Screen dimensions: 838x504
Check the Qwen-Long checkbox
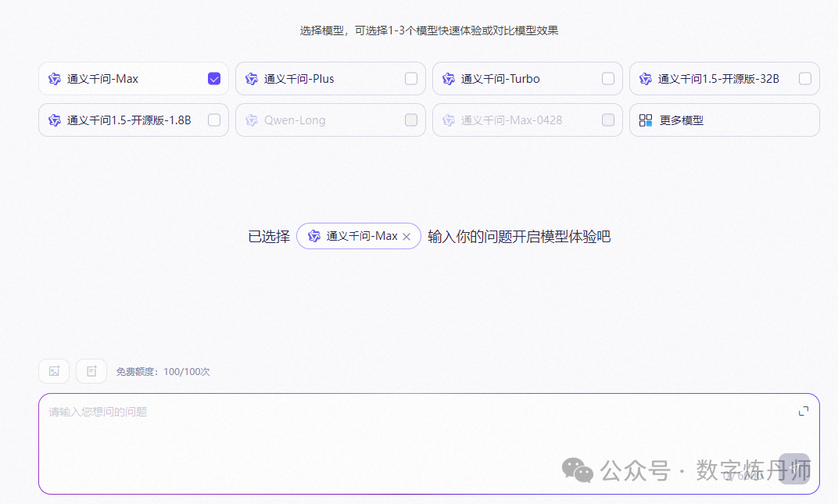[411, 120]
